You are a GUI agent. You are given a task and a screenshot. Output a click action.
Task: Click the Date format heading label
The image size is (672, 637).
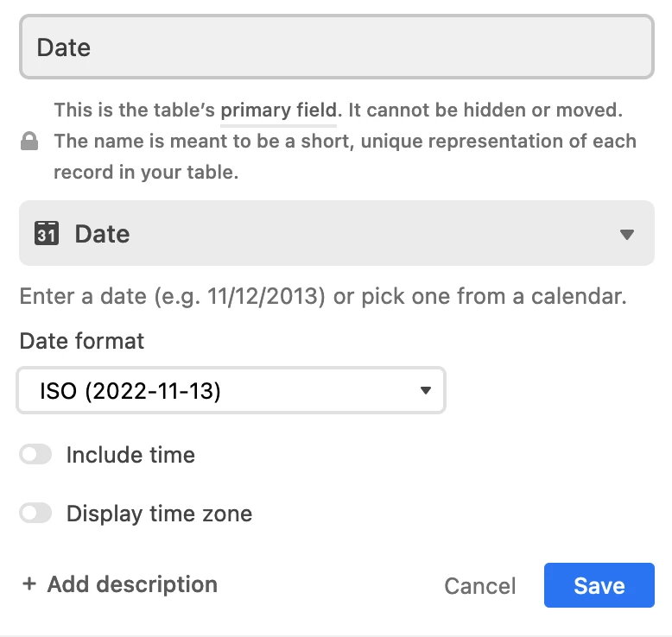pyautogui.click(x=82, y=341)
